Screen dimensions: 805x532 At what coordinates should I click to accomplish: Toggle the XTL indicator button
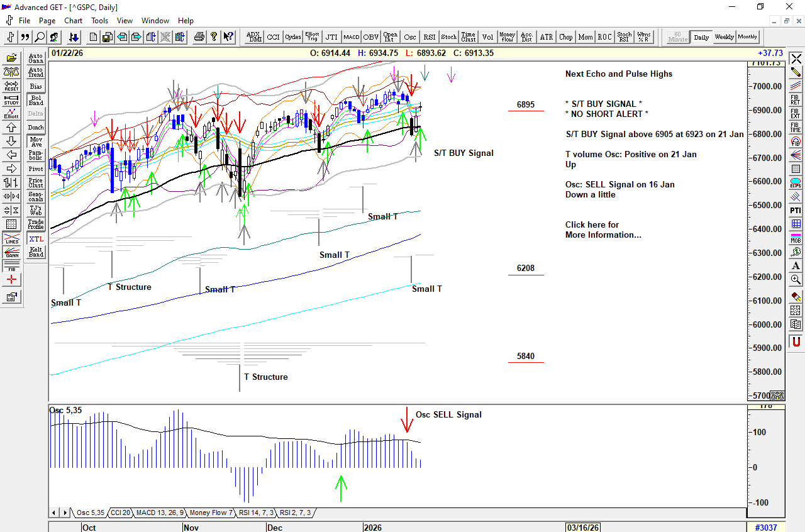pos(36,239)
